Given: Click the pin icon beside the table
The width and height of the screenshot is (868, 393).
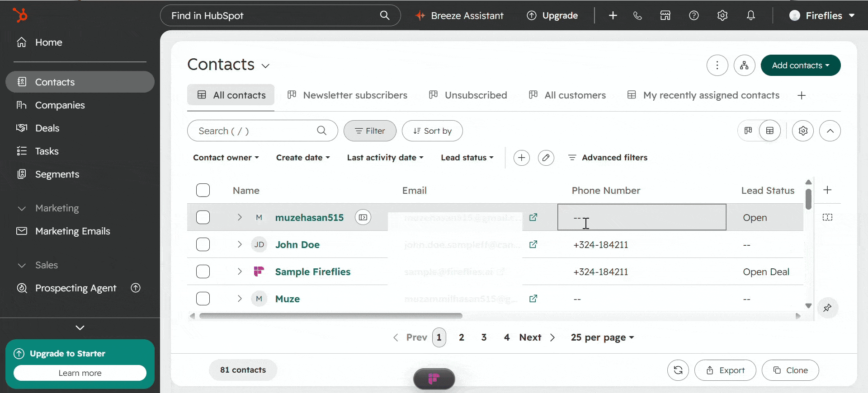Looking at the screenshot, I should point(828,308).
